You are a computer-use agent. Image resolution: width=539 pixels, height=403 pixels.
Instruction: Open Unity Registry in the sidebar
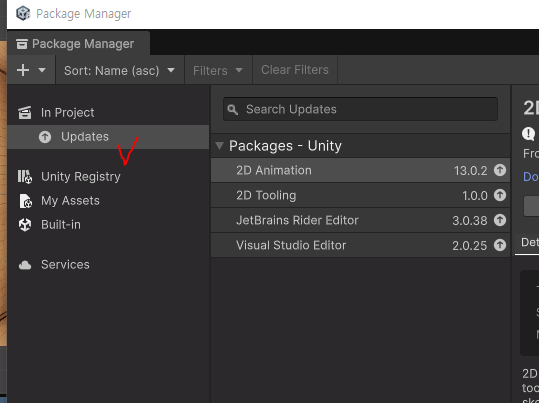point(108,177)
